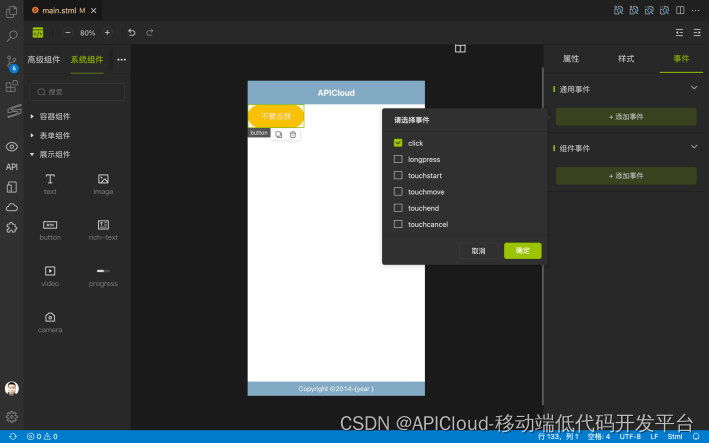
Task: Zoom in with the plus button
Action: point(107,33)
